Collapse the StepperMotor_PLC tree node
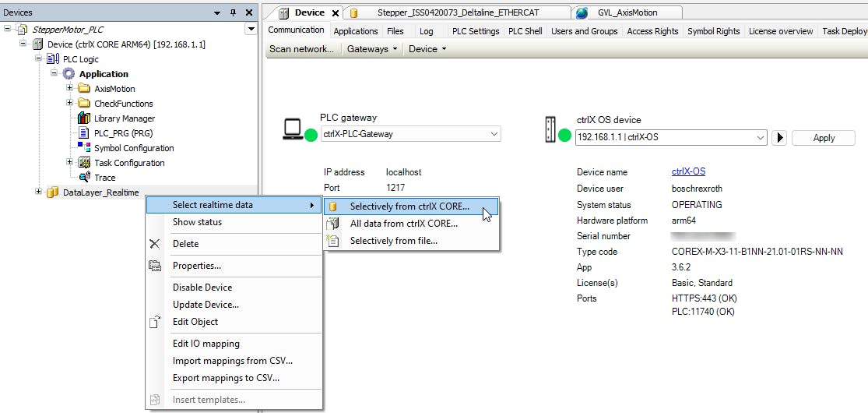868x413 pixels. (x=8, y=29)
